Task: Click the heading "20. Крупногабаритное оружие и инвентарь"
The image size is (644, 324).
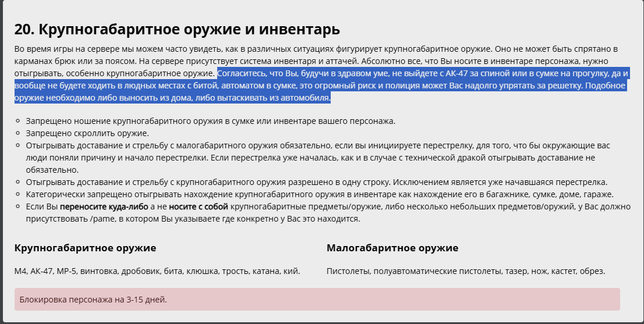Action: (x=177, y=29)
